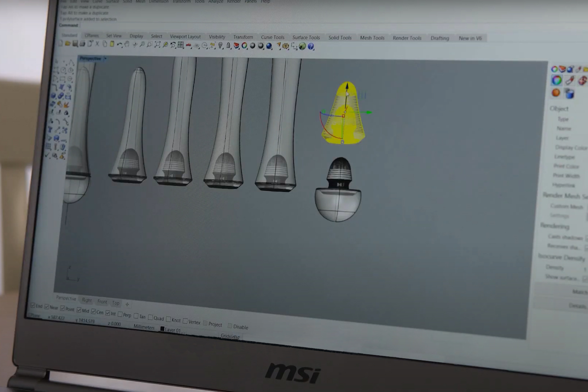Open the Surface Tools toolbar tab
Image resolution: width=588 pixels, height=392 pixels.
click(x=306, y=37)
